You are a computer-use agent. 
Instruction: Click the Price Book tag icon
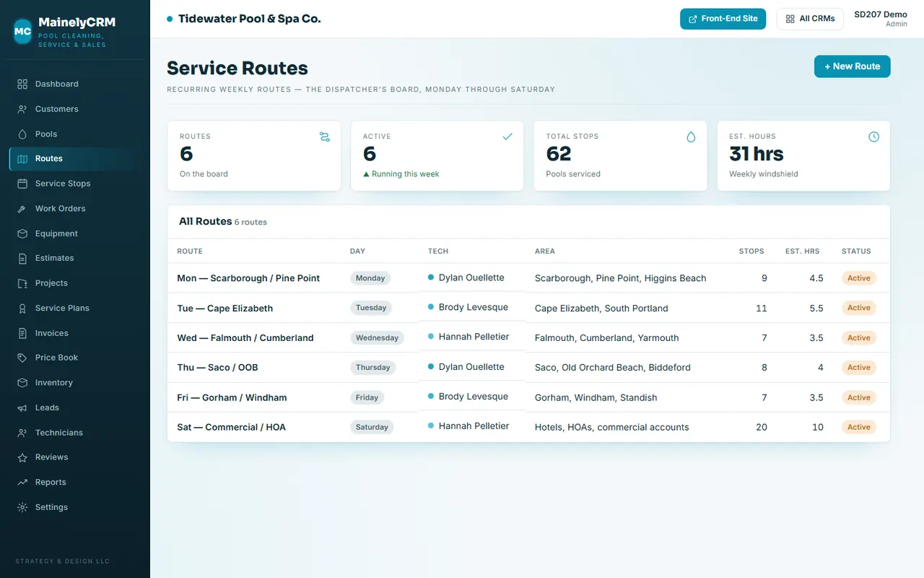pos(22,358)
